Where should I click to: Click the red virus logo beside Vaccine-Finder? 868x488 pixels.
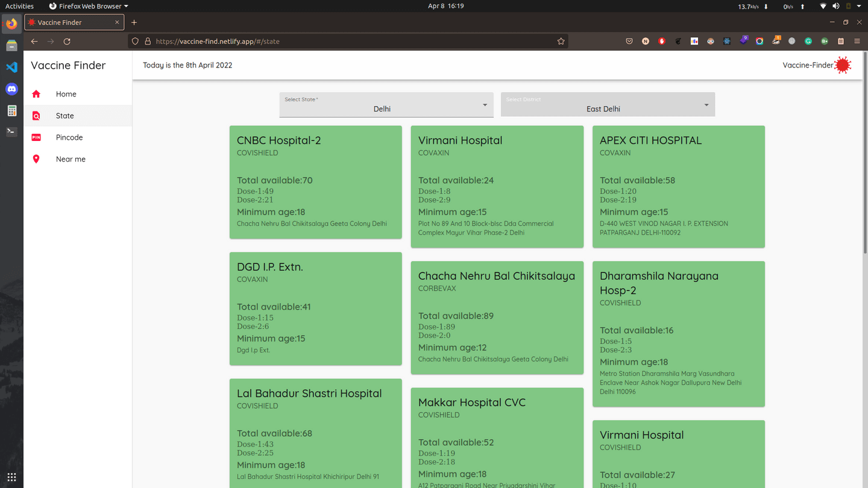tap(843, 65)
